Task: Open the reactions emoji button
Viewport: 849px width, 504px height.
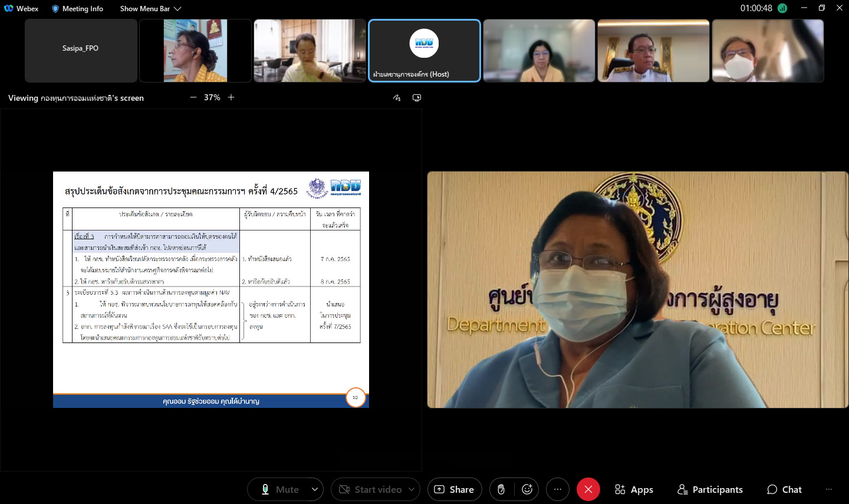Action: (x=527, y=489)
